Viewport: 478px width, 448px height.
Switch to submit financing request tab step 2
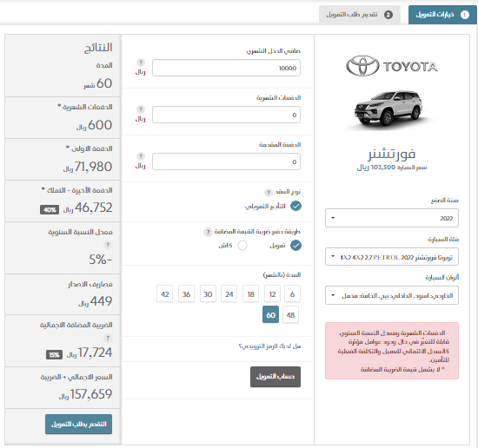360,15
